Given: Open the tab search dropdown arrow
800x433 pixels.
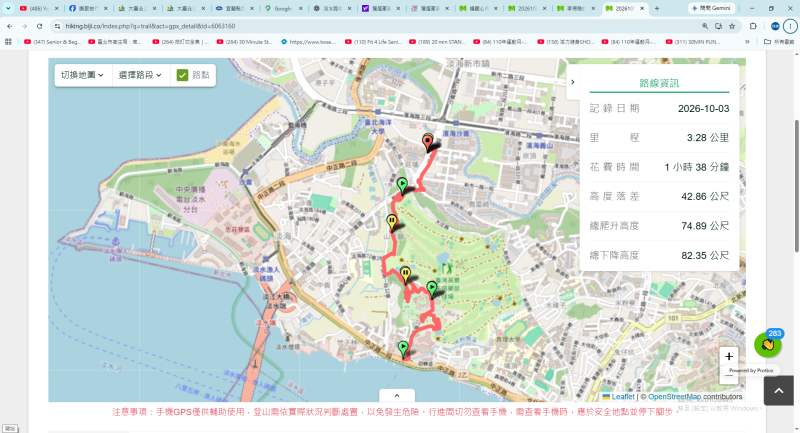Looking at the screenshot, I should [8, 8].
